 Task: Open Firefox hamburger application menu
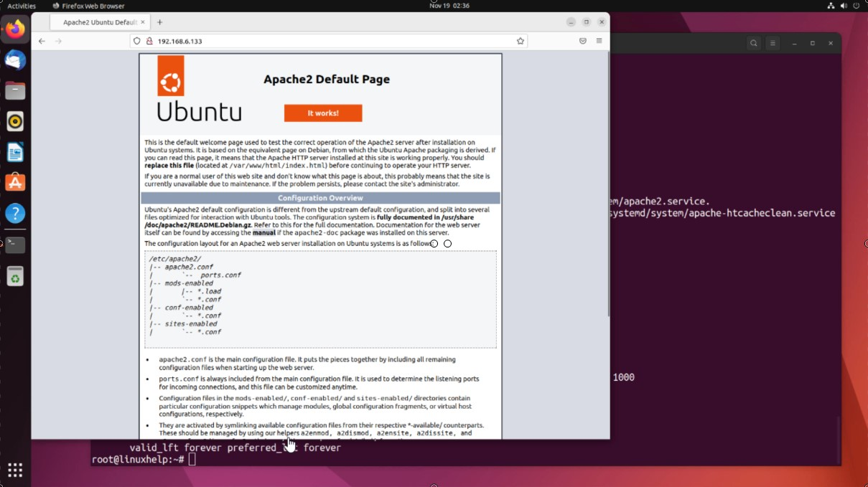coord(599,41)
